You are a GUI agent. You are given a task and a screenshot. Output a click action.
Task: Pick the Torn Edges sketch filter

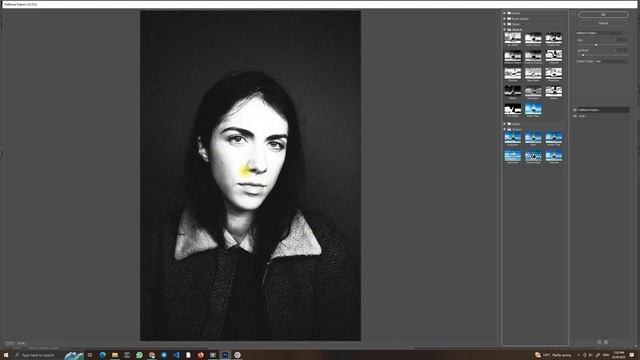coord(513,109)
